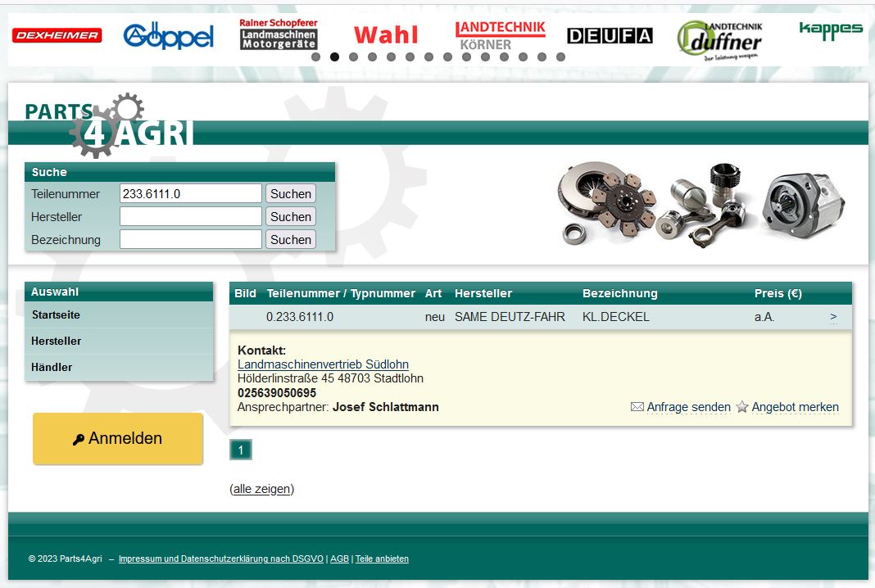
Task: Open Landmaschinenvertrieb Südlohn contact link
Action: [x=323, y=364]
